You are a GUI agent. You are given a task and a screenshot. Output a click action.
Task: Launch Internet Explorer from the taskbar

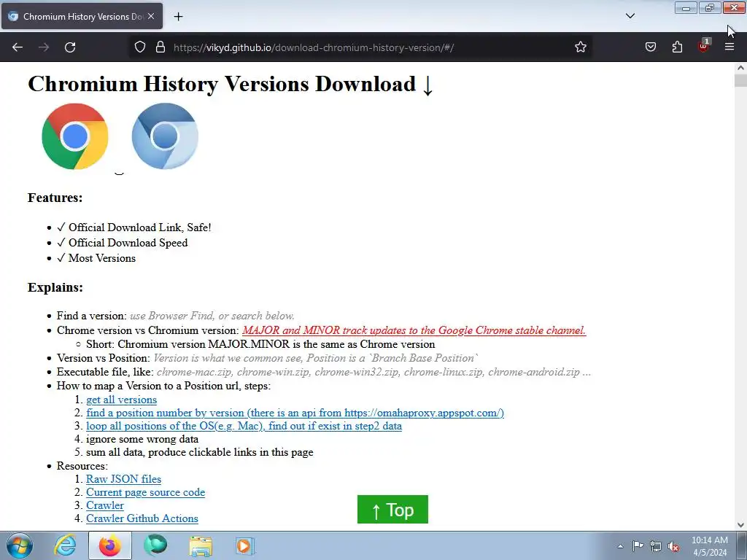click(x=65, y=545)
